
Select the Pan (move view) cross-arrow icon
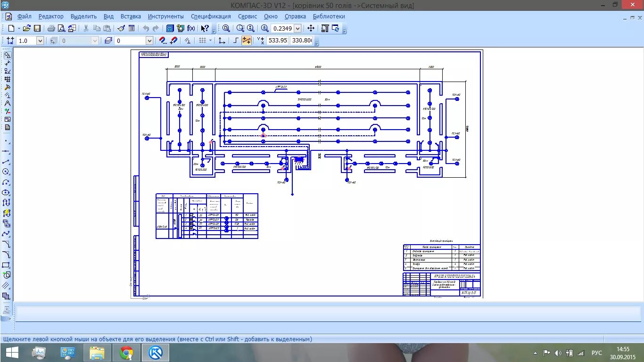pyautogui.click(x=311, y=28)
